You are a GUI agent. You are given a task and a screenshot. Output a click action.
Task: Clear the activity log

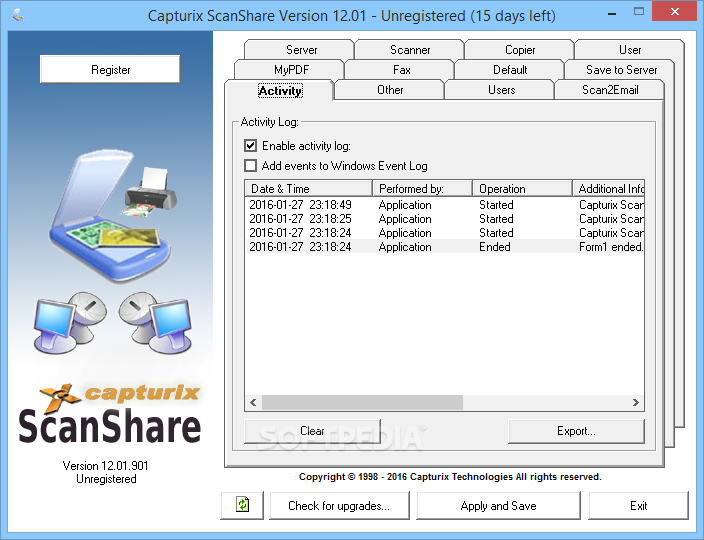[x=312, y=431]
